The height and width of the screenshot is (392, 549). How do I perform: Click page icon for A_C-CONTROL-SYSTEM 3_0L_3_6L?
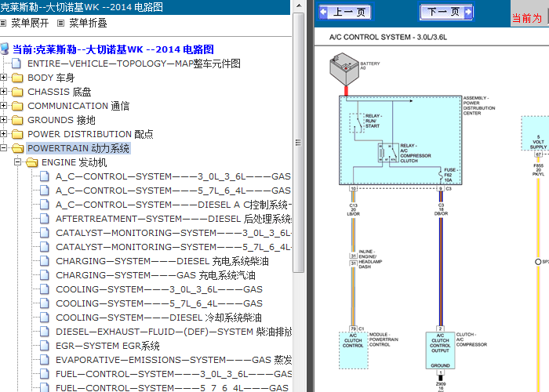[x=45, y=176]
